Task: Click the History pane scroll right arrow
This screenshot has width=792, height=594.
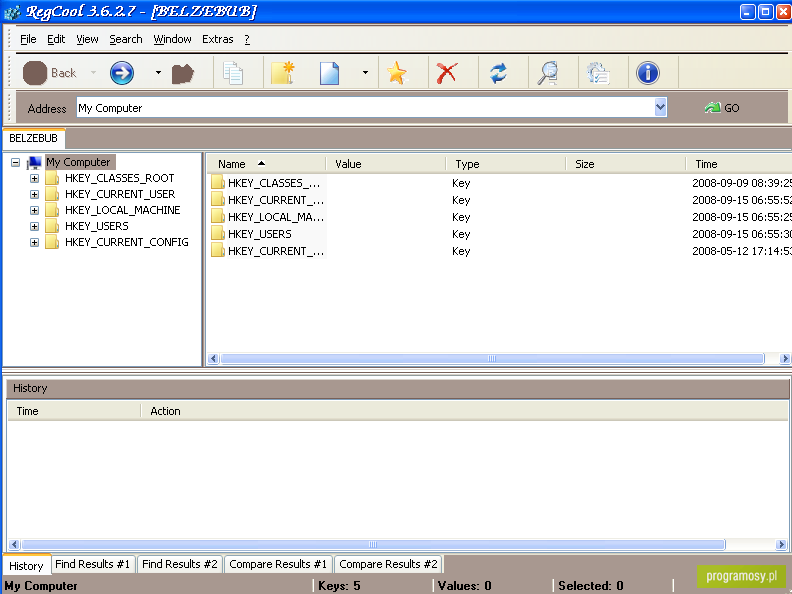Action: point(781,544)
